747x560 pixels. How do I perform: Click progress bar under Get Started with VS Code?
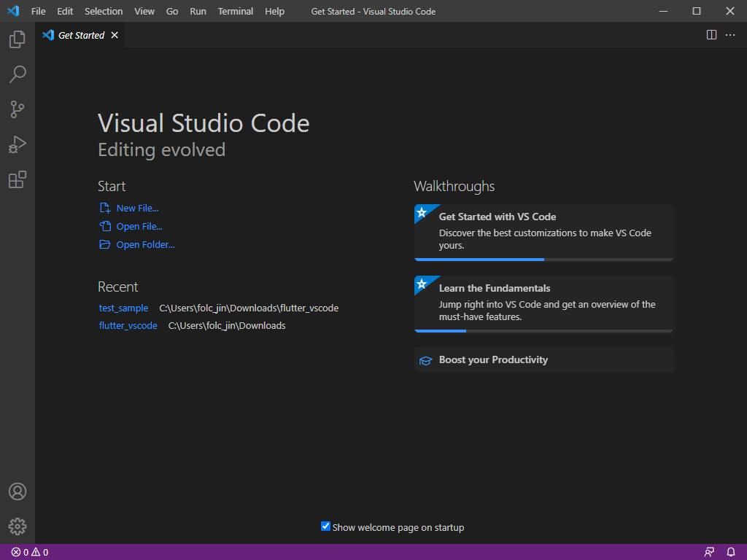pos(543,260)
